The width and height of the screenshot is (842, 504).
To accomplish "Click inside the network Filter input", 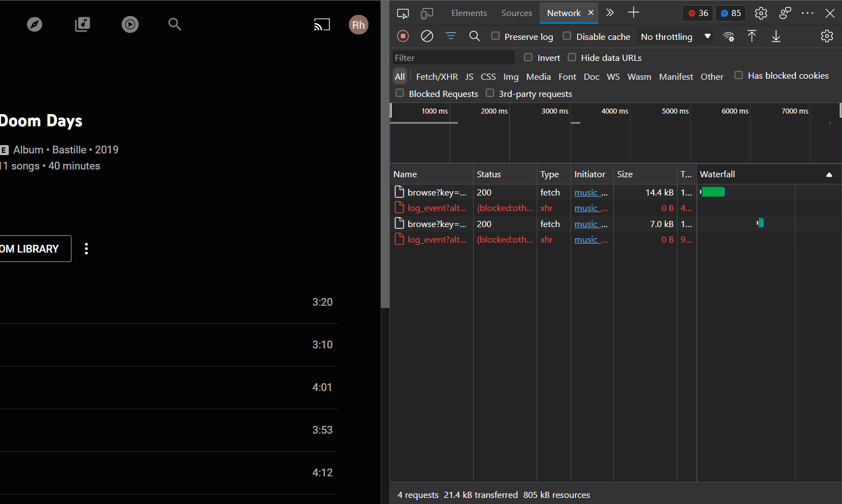I will pyautogui.click(x=453, y=57).
